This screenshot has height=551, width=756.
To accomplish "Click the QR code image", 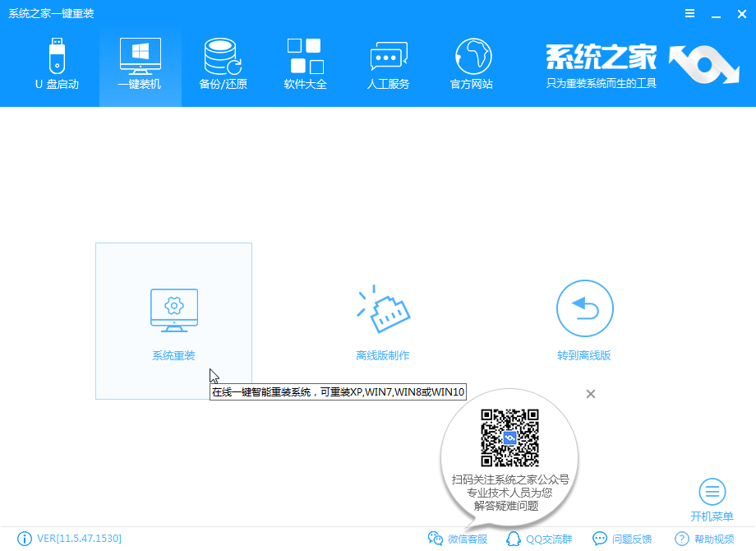I will (x=509, y=438).
